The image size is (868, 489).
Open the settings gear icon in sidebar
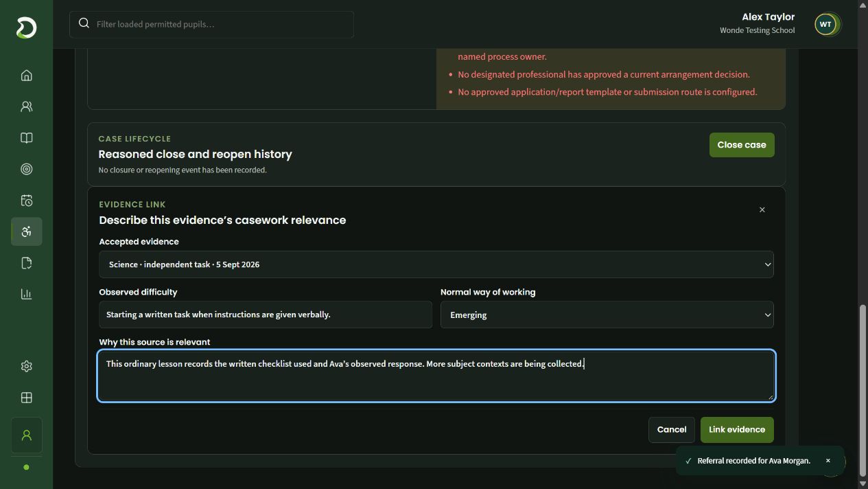click(27, 366)
